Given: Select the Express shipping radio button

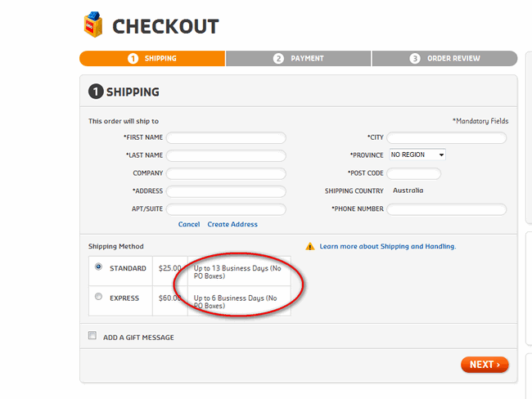Looking at the screenshot, I should click(98, 297).
